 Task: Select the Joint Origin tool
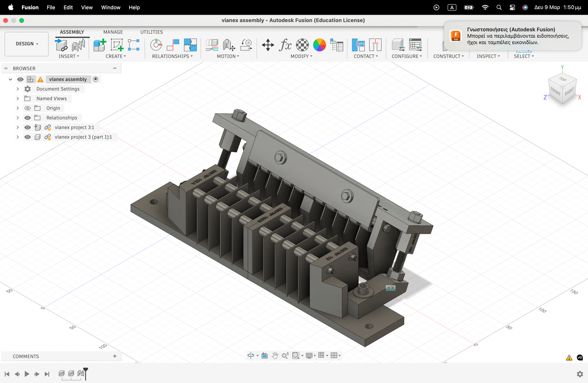coord(134,45)
